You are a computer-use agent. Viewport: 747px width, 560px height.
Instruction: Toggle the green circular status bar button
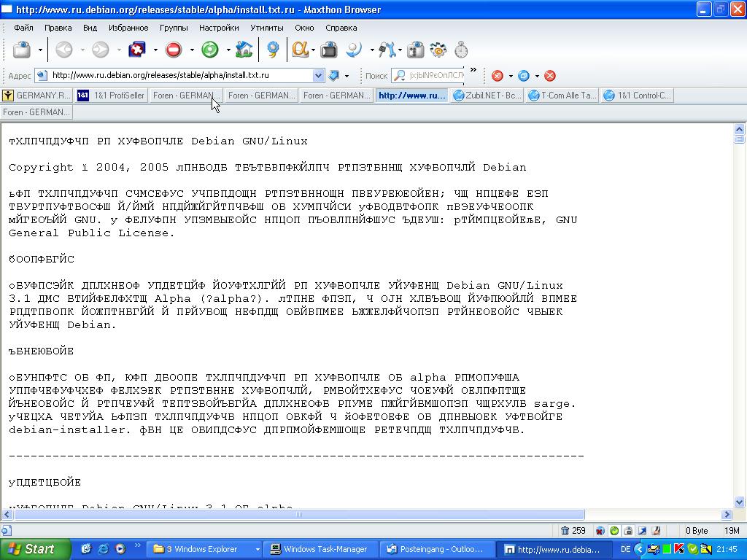(x=614, y=531)
